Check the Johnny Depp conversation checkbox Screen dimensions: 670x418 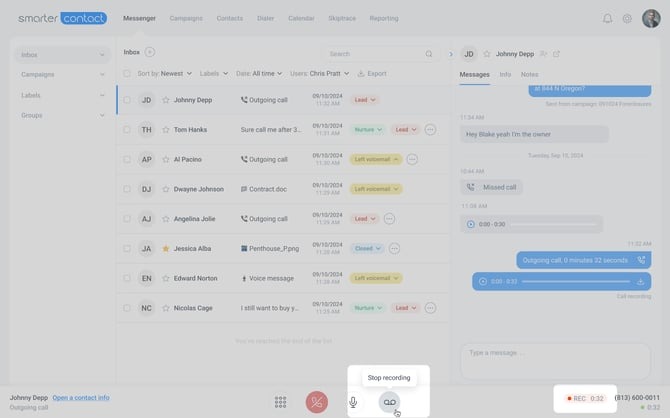[127, 100]
